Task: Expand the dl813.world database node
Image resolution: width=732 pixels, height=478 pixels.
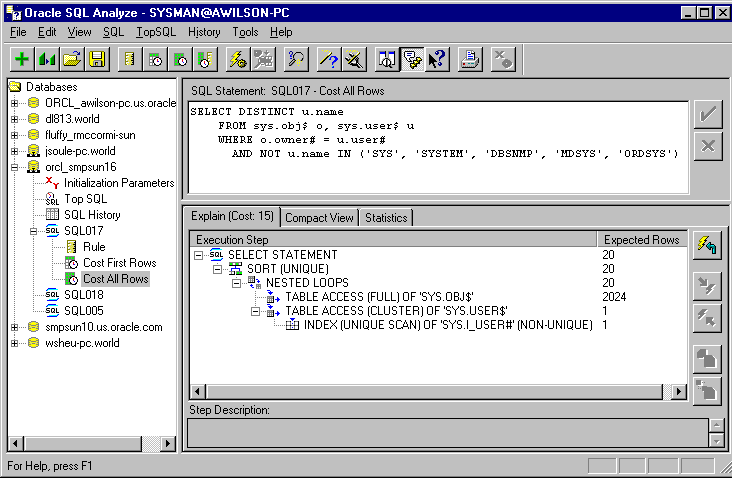Action: click(14, 119)
